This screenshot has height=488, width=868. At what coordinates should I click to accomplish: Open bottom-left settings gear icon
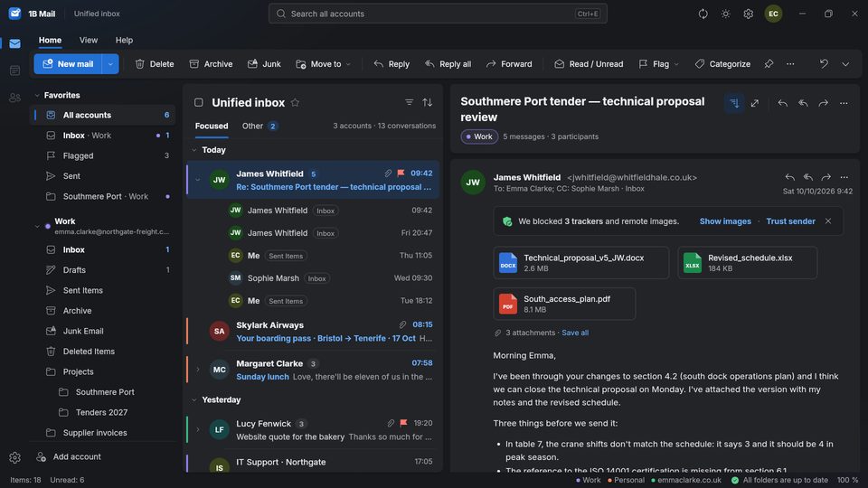[15, 457]
